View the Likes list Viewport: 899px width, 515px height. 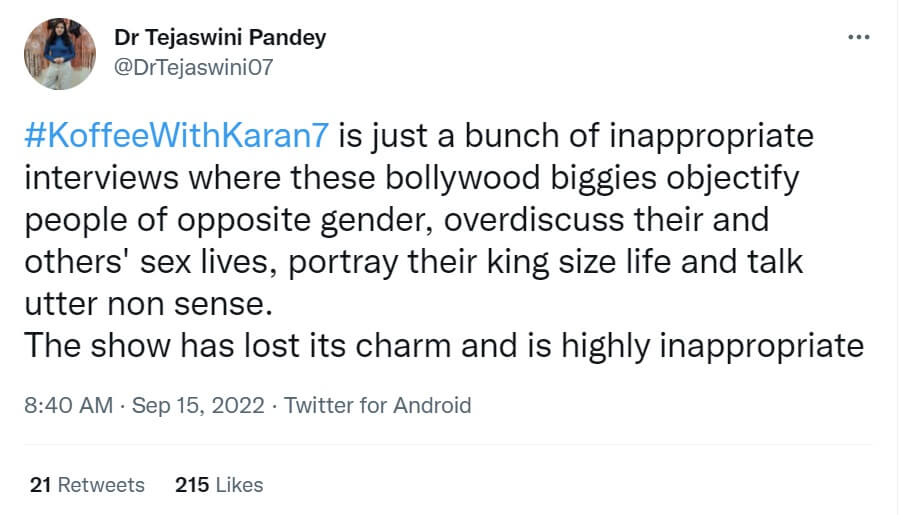point(239,485)
